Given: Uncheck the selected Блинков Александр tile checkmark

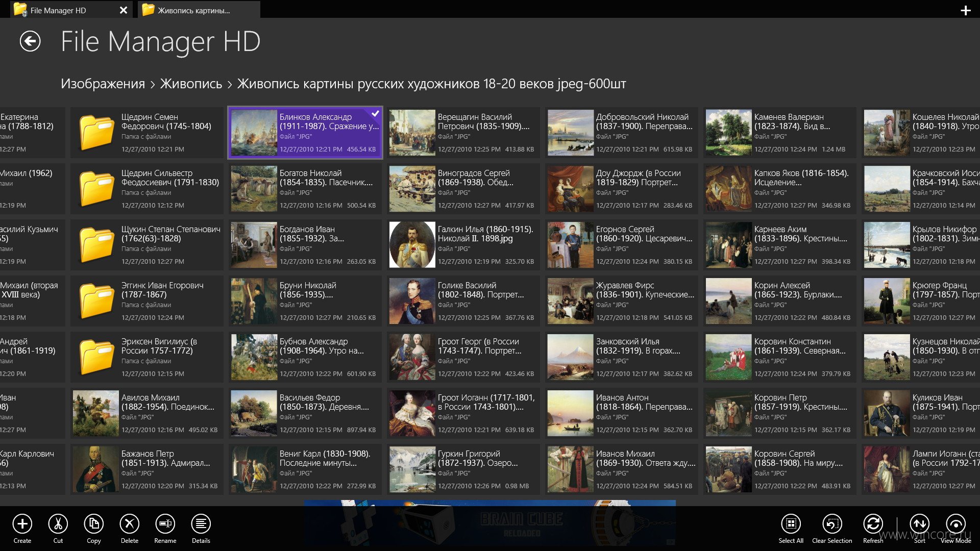Looking at the screenshot, I should tap(375, 113).
